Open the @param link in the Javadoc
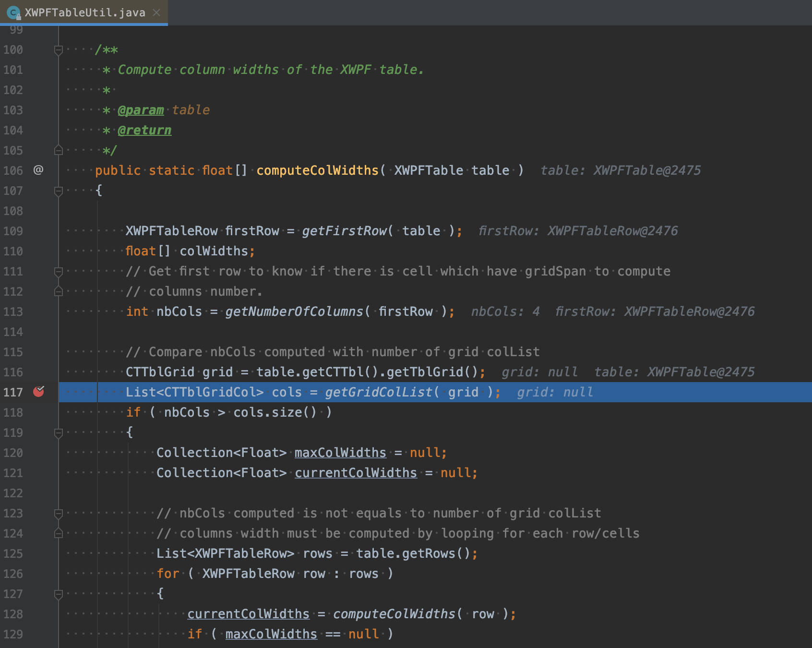Viewport: 812px width, 648px height. [141, 110]
